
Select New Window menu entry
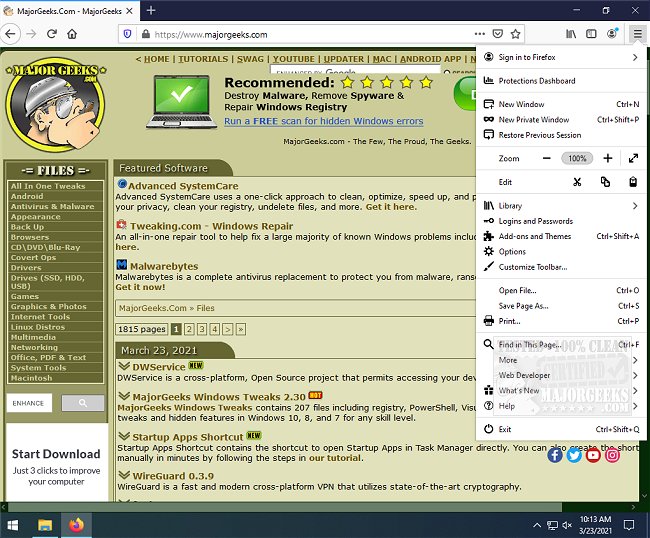(x=561, y=104)
